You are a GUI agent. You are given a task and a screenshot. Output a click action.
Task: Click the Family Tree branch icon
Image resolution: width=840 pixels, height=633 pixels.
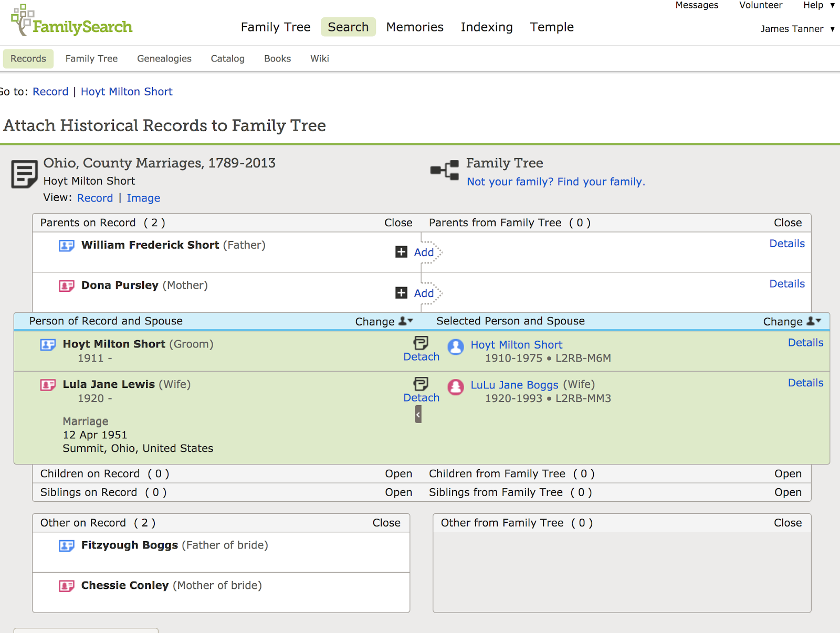pos(445,170)
